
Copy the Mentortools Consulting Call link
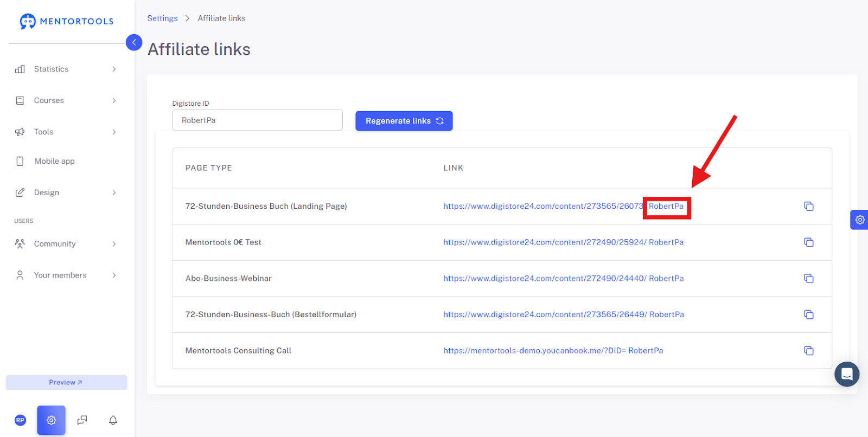[808, 351]
